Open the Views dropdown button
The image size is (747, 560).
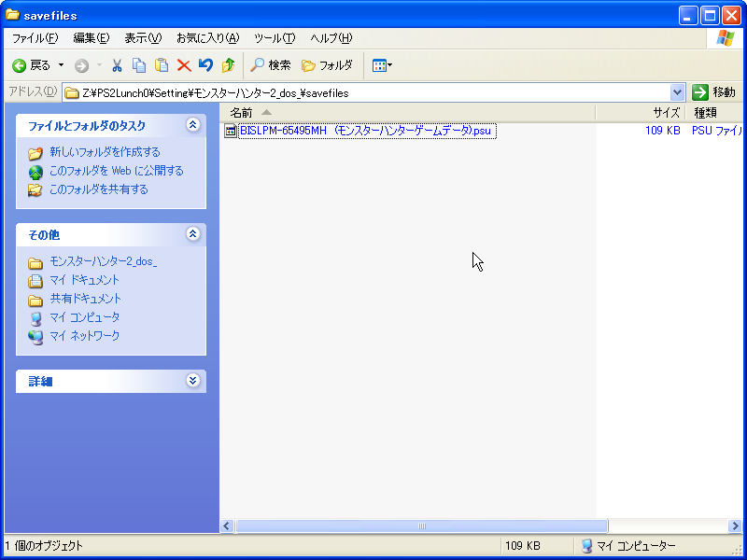pyautogui.click(x=382, y=65)
